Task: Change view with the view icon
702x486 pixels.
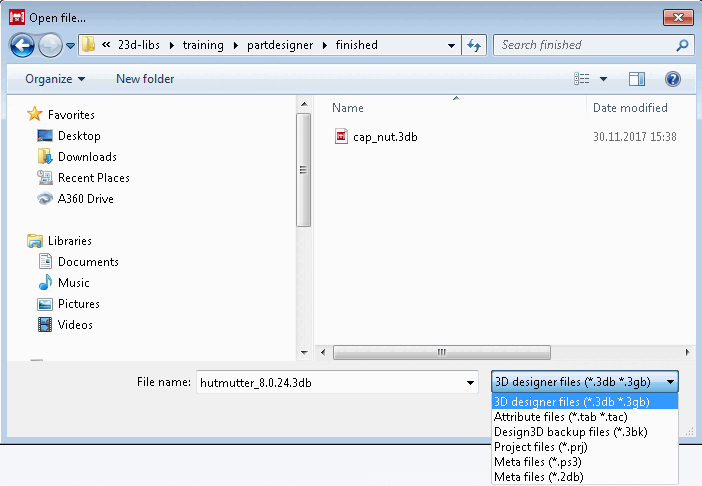Action: (x=582, y=79)
